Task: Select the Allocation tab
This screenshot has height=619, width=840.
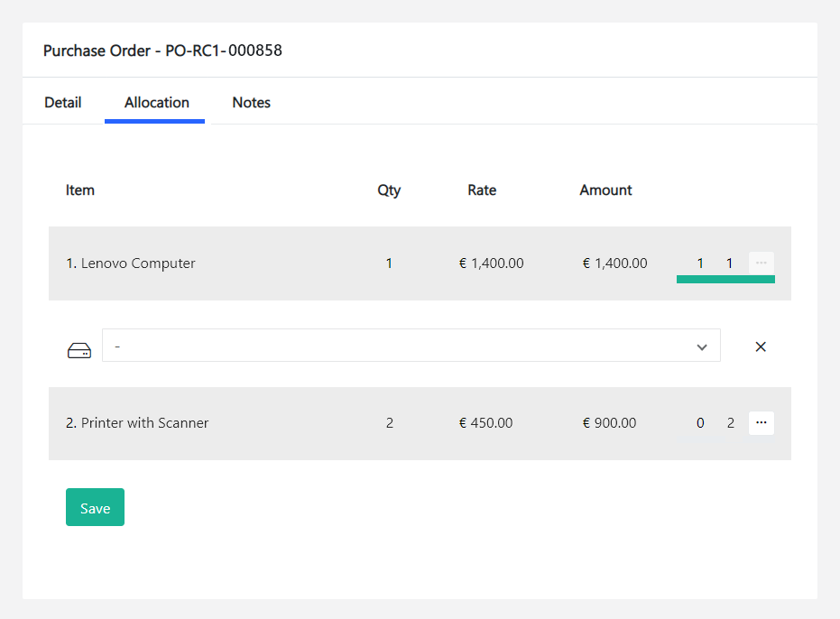Action: click(x=156, y=103)
